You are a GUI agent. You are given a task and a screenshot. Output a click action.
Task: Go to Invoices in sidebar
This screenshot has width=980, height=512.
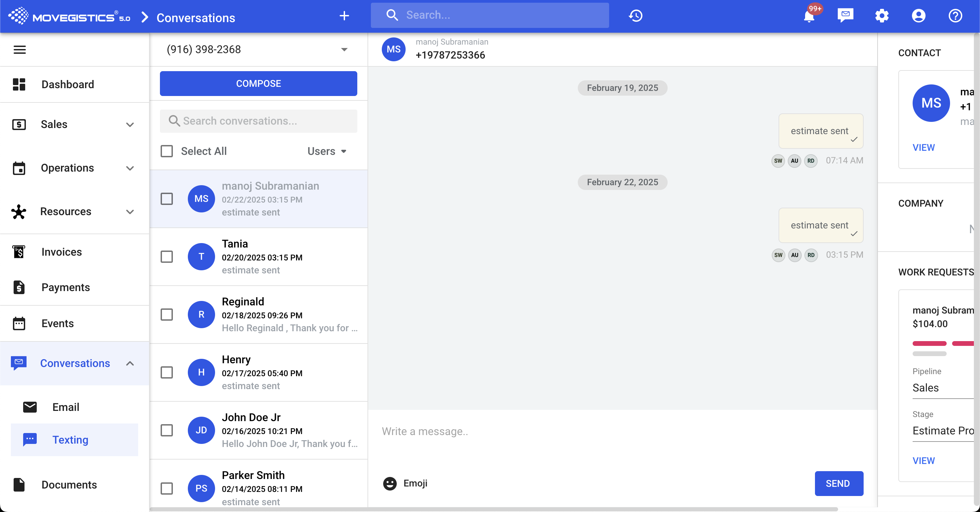[61, 252]
